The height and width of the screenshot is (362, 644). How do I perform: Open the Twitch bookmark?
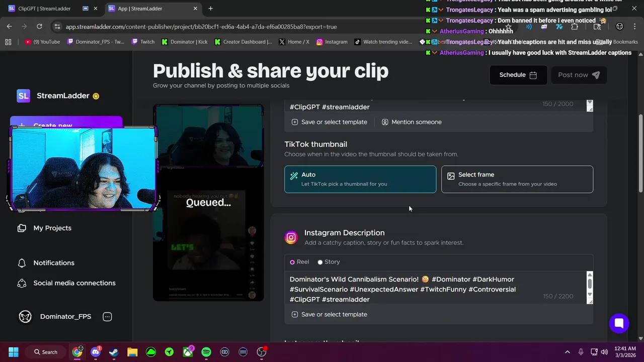point(143,42)
